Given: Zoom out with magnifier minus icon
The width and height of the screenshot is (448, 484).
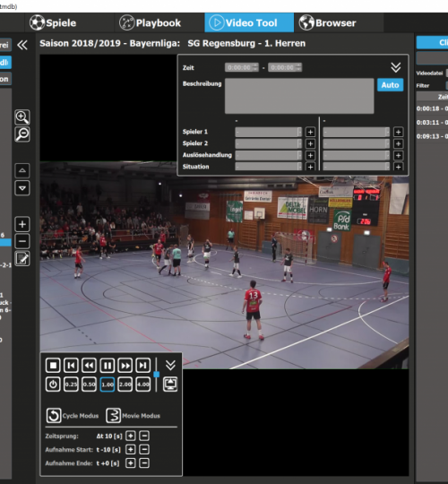Looking at the screenshot, I should pos(22,134).
